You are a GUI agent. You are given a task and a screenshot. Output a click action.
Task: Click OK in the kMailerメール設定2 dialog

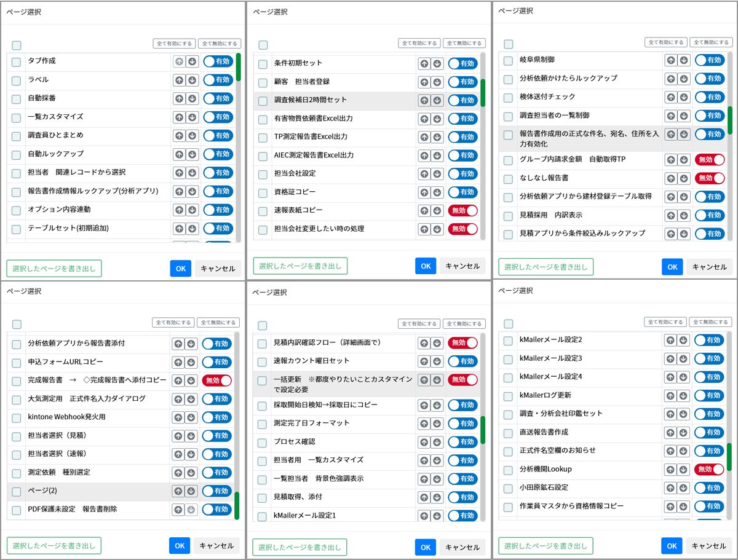[672, 546]
